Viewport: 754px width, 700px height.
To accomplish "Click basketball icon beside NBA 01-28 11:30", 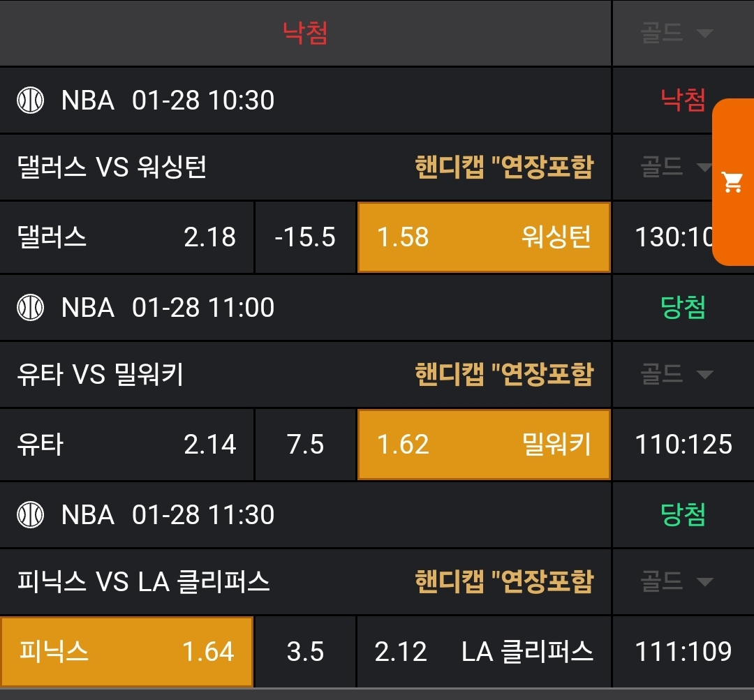I will click(x=30, y=514).
